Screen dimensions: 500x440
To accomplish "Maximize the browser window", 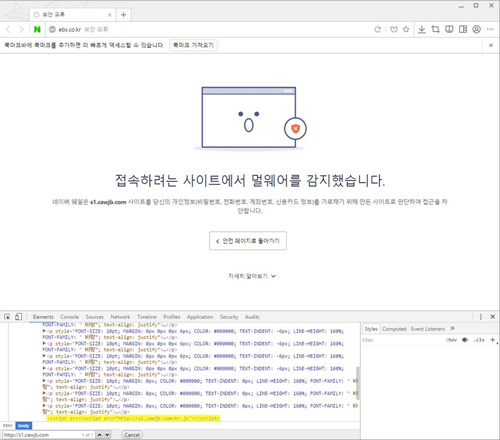I will click(x=476, y=5).
